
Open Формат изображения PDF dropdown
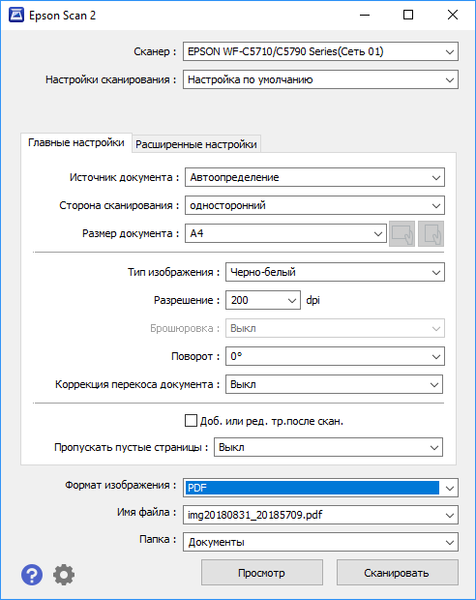pos(321,488)
